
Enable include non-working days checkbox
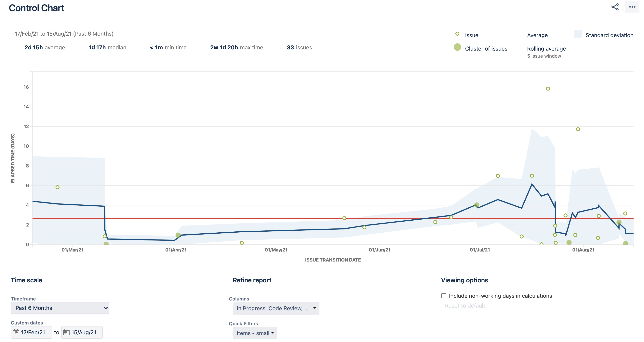point(444,296)
